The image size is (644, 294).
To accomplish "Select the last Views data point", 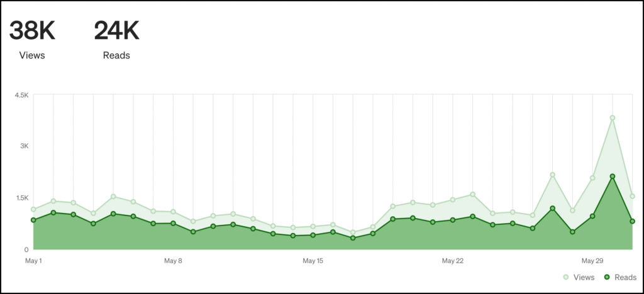I will 632,196.
